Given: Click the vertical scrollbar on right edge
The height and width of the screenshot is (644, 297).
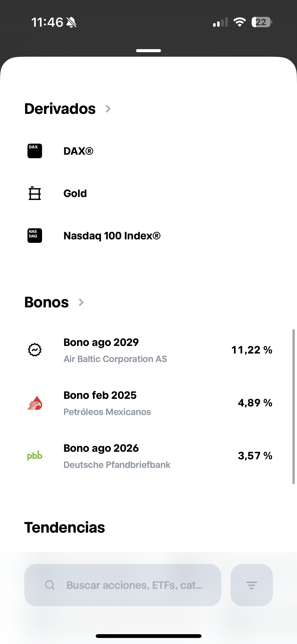Looking at the screenshot, I should point(293,406).
